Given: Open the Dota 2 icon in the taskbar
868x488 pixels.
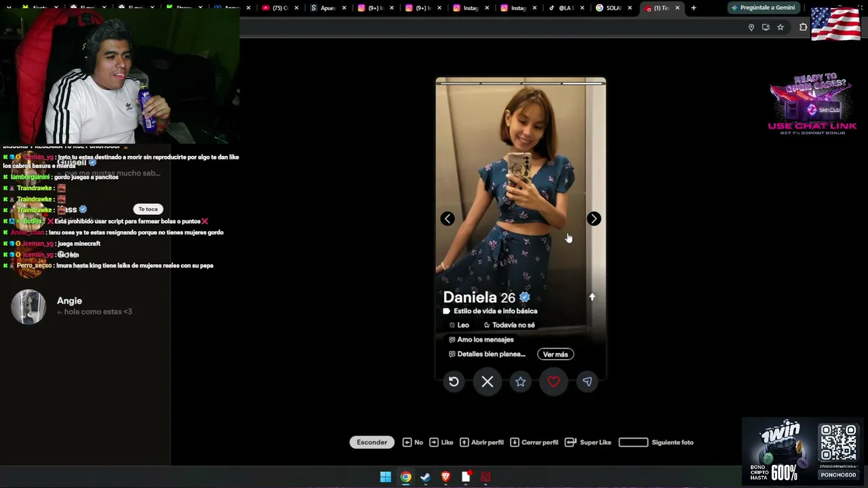Looking at the screenshot, I should click(x=486, y=477).
